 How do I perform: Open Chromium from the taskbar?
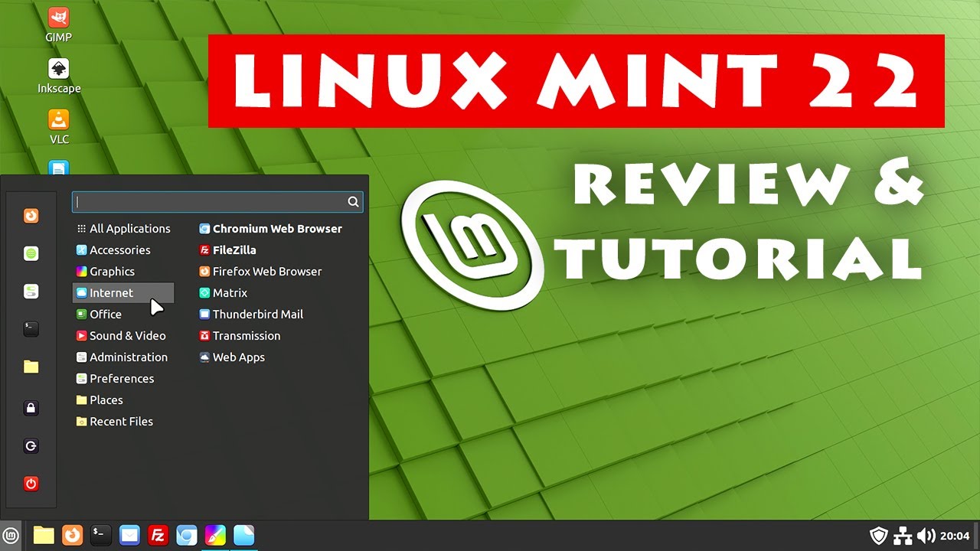[x=187, y=535]
